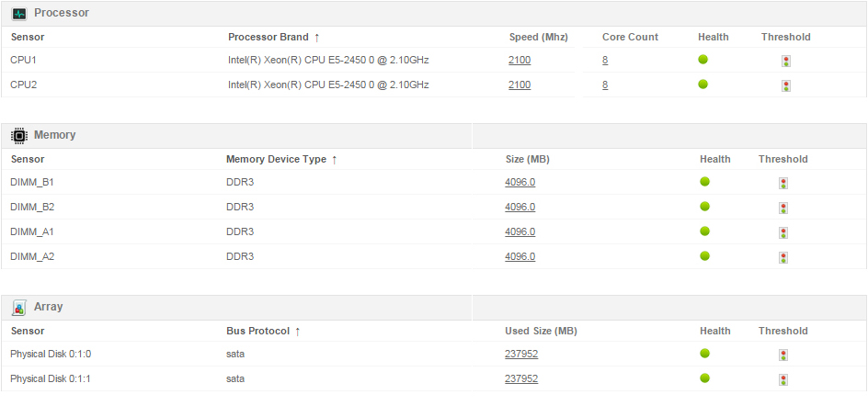Click green health indicator for CPU1

click(703, 60)
